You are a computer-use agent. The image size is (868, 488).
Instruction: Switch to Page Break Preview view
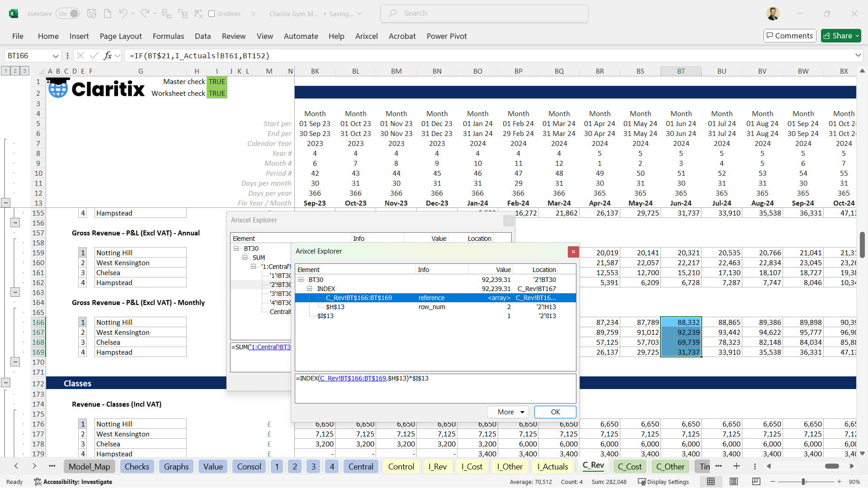pos(756,482)
